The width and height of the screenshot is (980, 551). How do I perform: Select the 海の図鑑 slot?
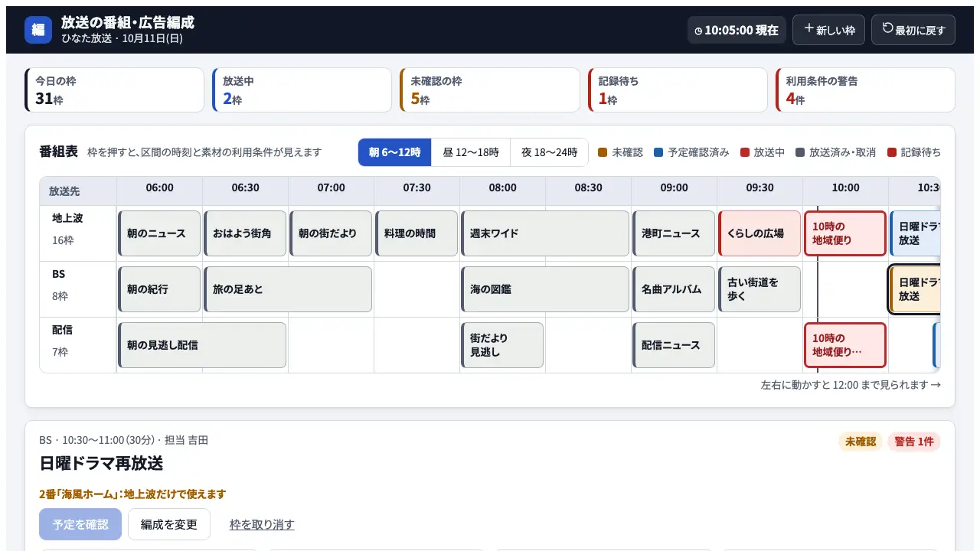coord(545,289)
